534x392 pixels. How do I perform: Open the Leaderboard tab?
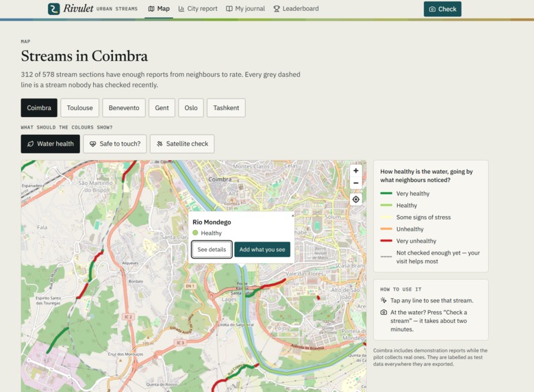click(x=296, y=9)
